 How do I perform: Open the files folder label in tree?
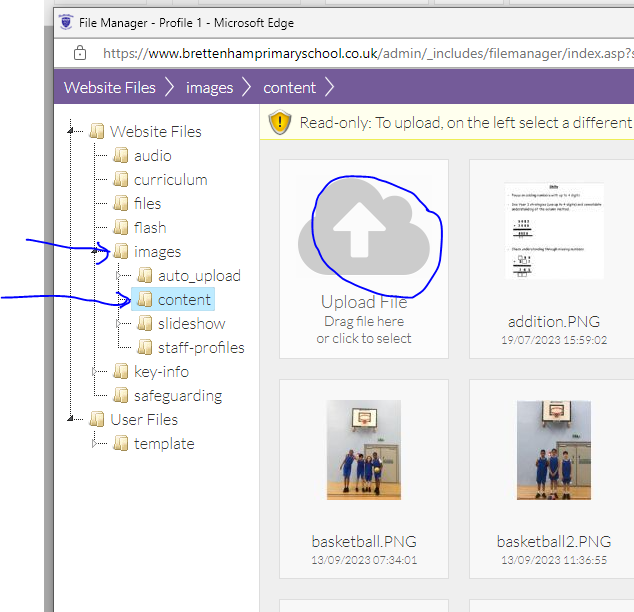pos(148,203)
